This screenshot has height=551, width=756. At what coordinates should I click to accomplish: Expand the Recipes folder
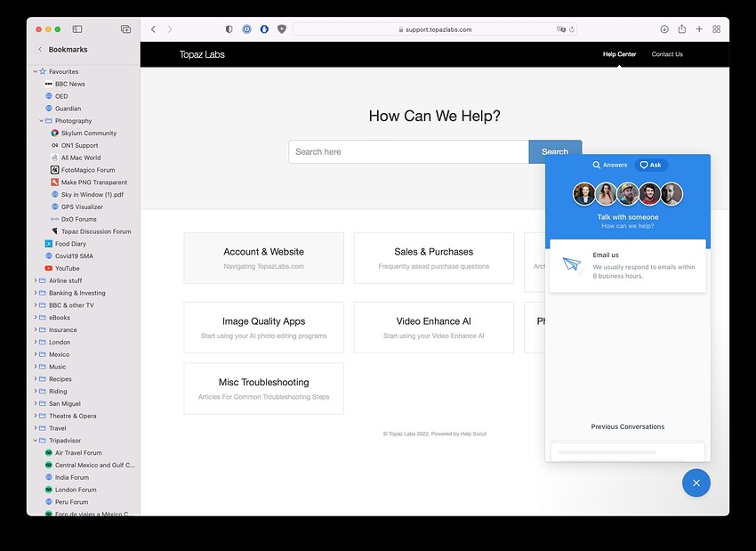pyautogui.click(x=36, y=378)
